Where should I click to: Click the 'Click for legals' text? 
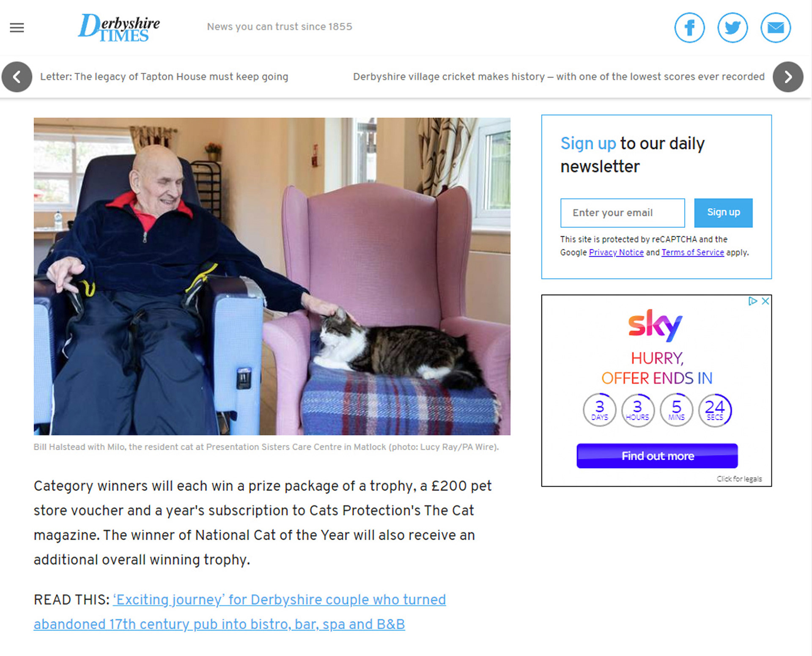(739, 479)
